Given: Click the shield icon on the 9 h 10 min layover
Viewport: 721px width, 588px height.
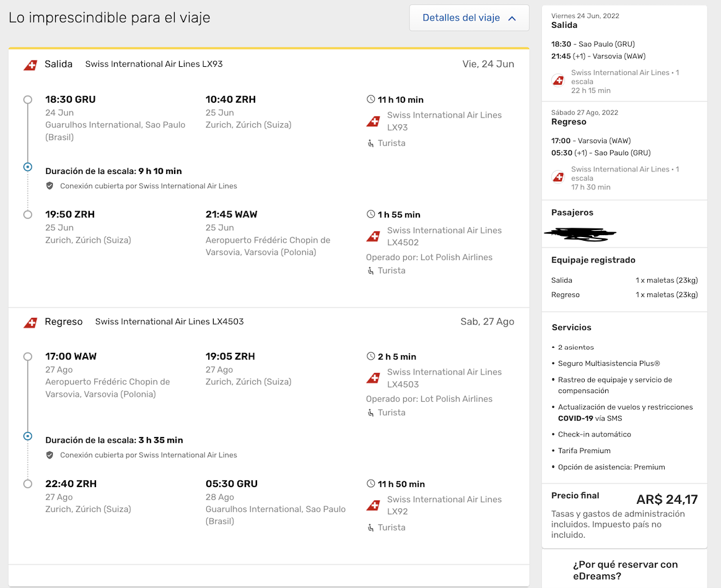Looking at the screenshot, I should (x=50, y=186).
